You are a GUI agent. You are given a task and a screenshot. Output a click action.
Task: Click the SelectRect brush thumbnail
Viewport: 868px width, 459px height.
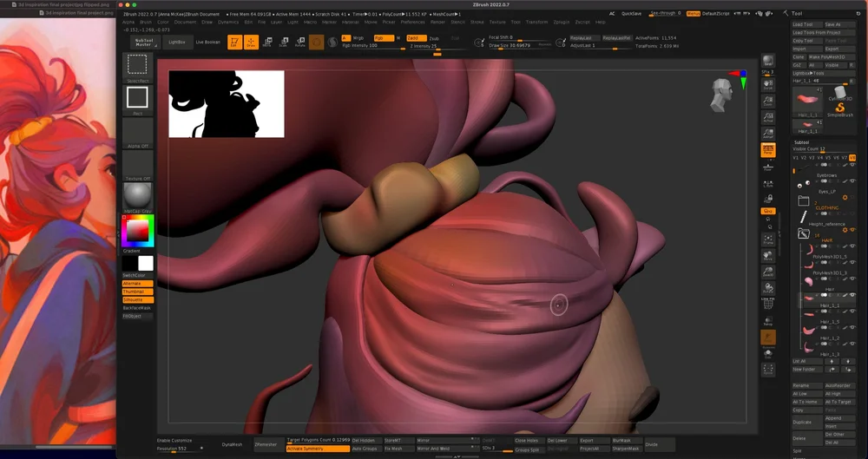[137, 68]
